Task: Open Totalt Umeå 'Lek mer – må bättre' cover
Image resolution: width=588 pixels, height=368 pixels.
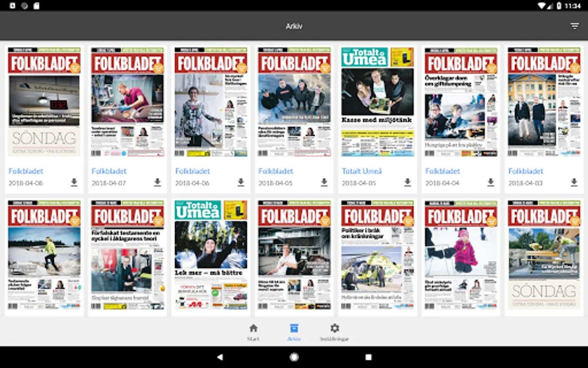Action: point(211,255)
